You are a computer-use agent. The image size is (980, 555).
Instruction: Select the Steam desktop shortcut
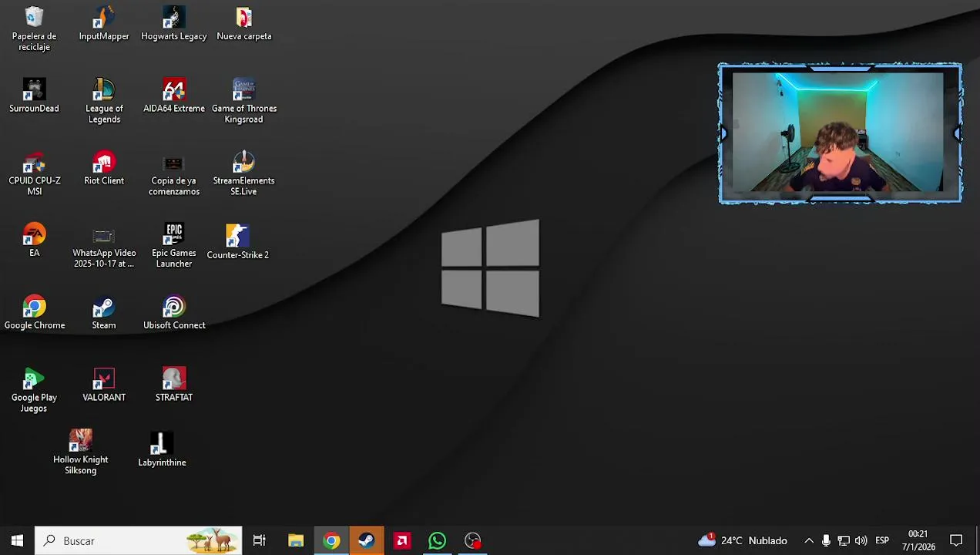(104, 312)
